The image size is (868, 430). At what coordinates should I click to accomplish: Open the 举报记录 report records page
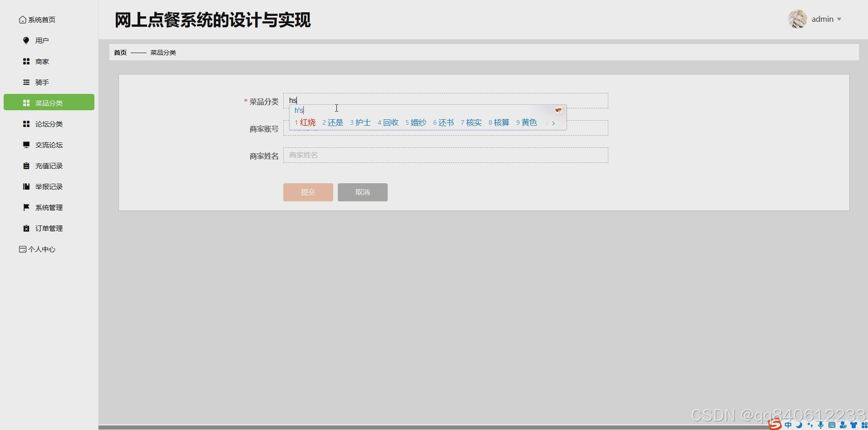pyautogui.click(x=48, y=186)
